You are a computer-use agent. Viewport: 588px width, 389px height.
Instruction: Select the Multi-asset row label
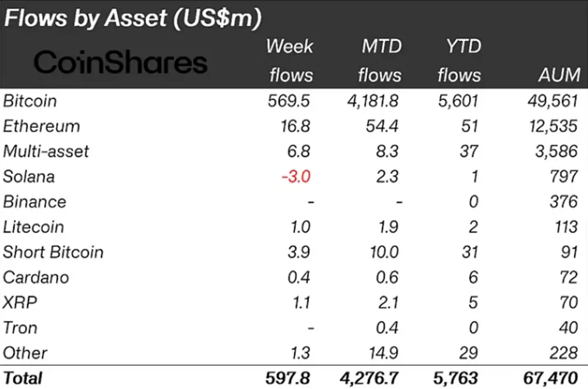coord(46,152)
